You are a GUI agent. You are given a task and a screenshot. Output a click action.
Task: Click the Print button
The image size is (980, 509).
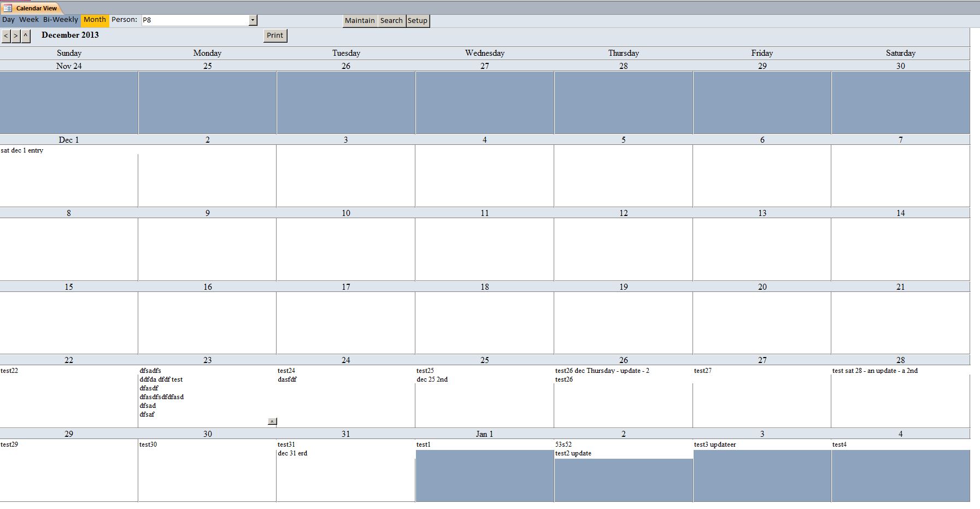(274, 35)
